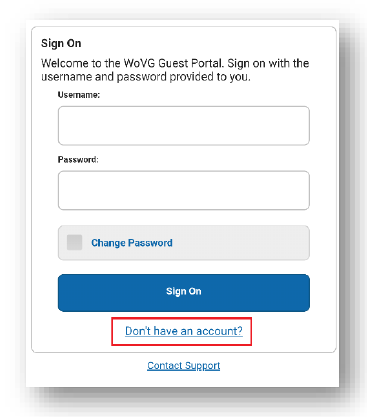Get help via Contact Support below the form
Viewport: 367px width, 417px height.
tap(184, 366)
